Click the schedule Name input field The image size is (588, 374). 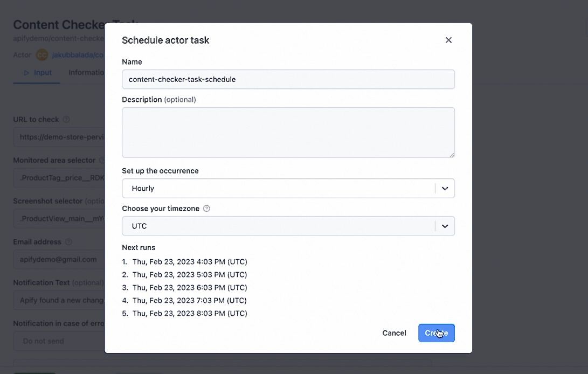(288, 79)
